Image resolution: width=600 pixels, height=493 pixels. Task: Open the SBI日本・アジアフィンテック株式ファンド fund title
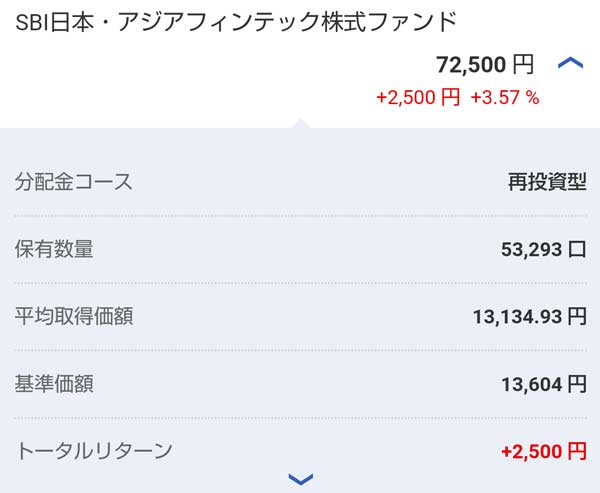(237, 22)
